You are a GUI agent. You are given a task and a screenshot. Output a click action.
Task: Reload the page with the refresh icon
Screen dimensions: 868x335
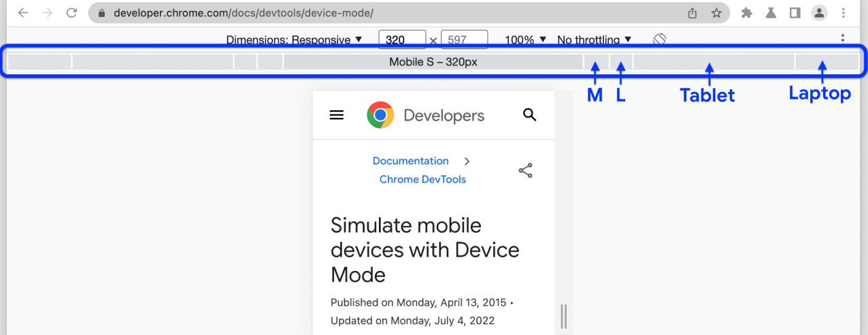click(x=71, y=13)
